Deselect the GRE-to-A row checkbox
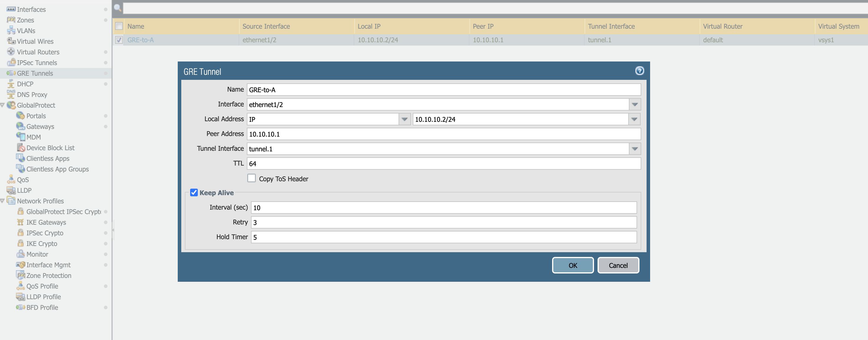The image size is (868, 340). click(x=119, y=40)
